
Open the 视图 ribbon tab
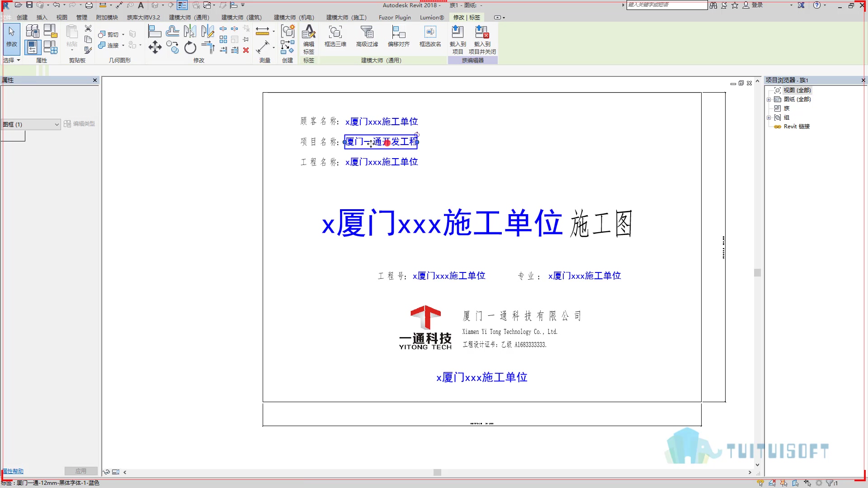[x=62, y=18]
